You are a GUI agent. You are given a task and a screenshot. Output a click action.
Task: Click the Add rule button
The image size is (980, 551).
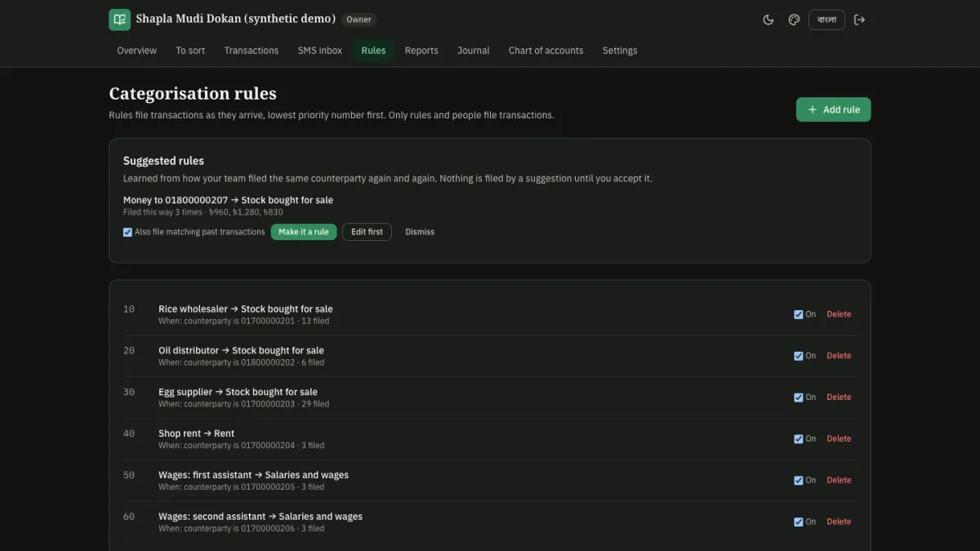point(834,109)
